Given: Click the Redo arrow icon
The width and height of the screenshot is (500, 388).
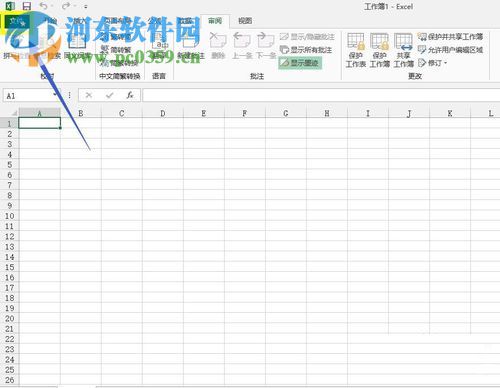Looking at the screenshot, I should [x=66, y=6].
